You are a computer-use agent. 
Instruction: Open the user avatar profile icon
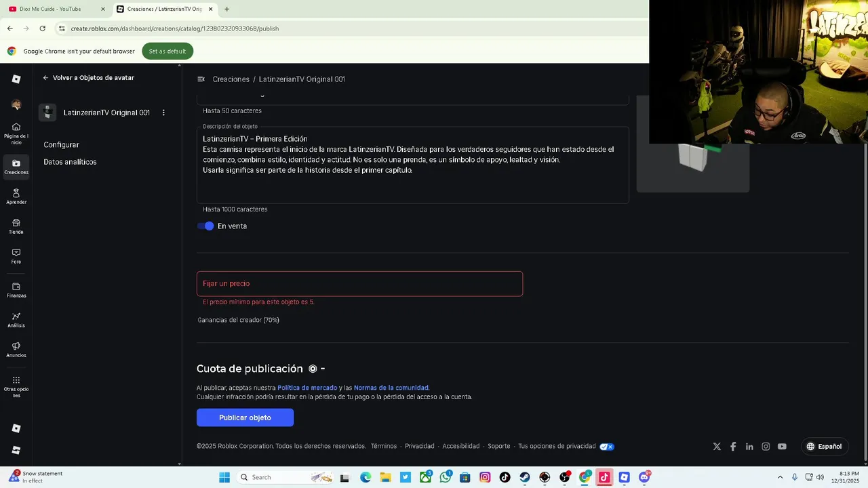point(16,105)
